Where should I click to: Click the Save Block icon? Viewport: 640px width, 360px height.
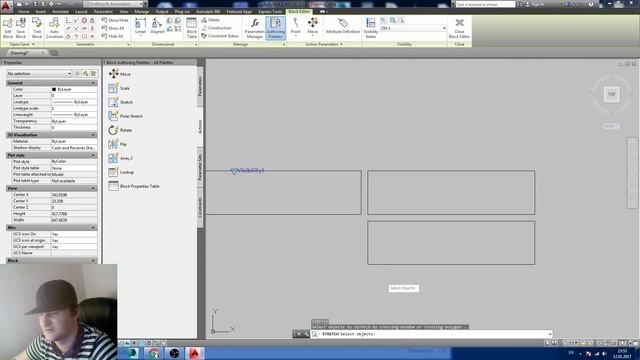click(20, 28)
